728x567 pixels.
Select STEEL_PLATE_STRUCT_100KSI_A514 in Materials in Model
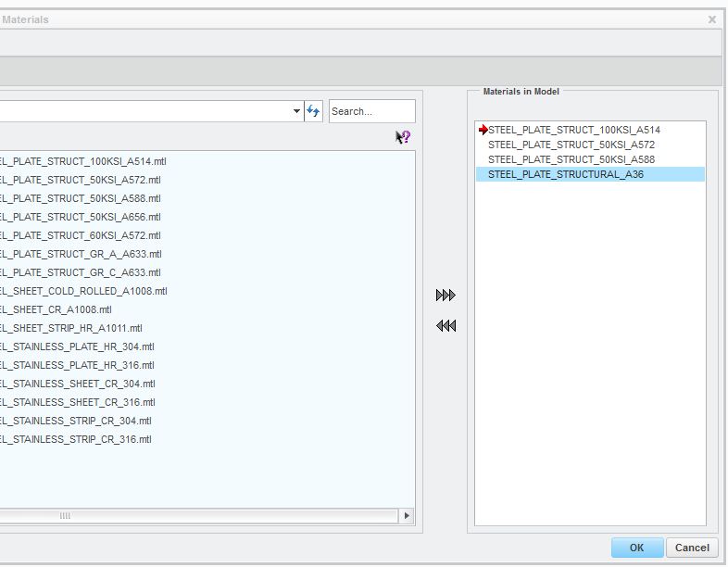click(574, 130)
